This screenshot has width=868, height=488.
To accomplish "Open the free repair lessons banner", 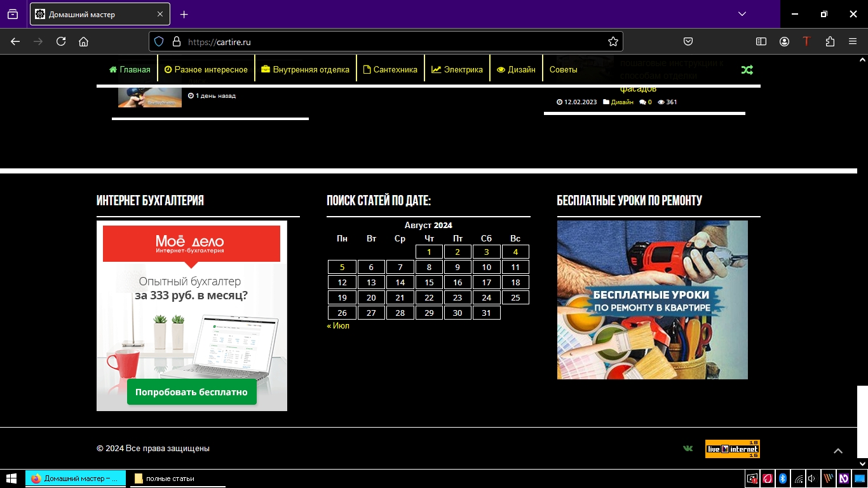I will 653,300.
